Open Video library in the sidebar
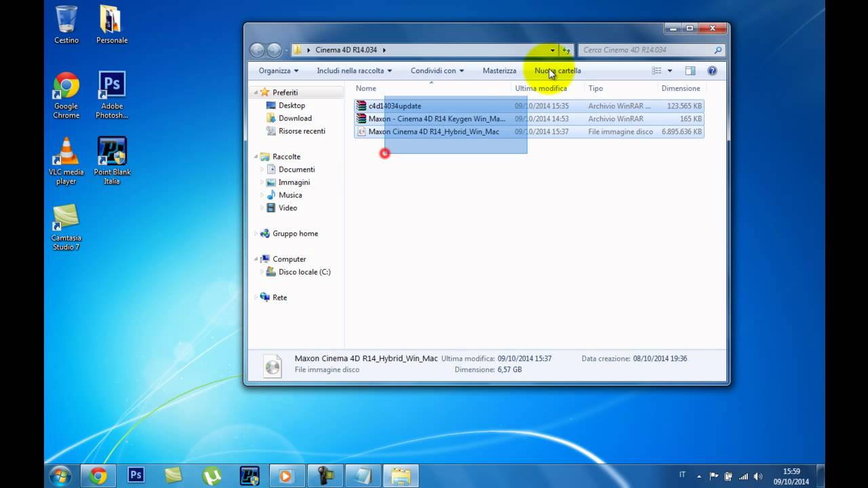The image size is (868, 488). [288, 208]
